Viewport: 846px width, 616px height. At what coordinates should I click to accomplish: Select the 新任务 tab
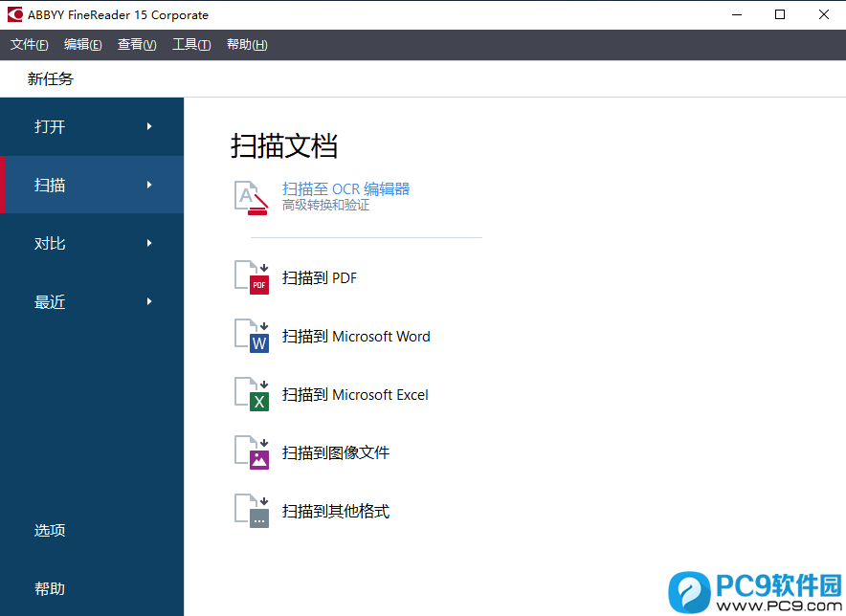click(50, 78)
